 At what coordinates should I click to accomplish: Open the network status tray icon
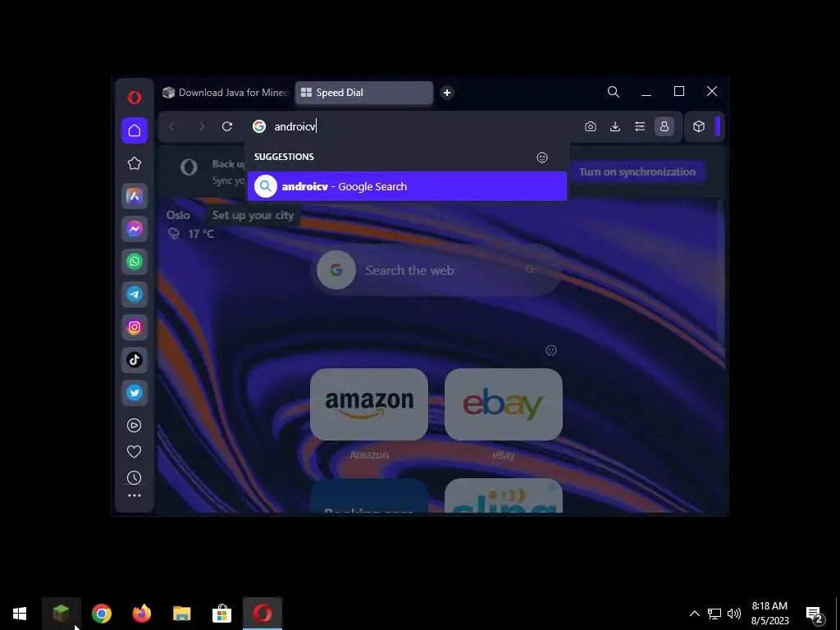(x=714, y=614)
